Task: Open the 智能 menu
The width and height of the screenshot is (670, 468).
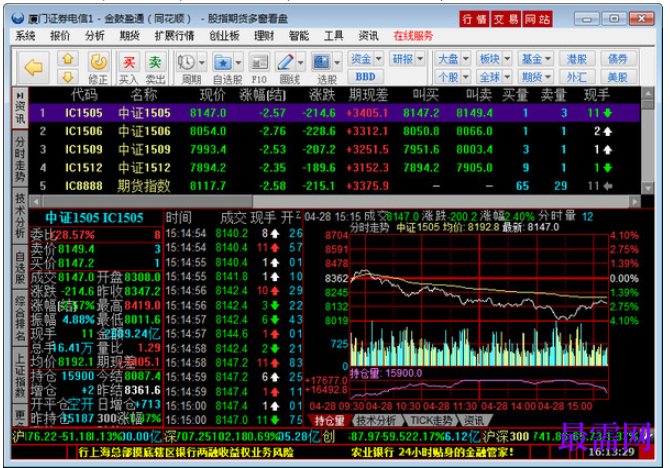Action: click(299, 36)
